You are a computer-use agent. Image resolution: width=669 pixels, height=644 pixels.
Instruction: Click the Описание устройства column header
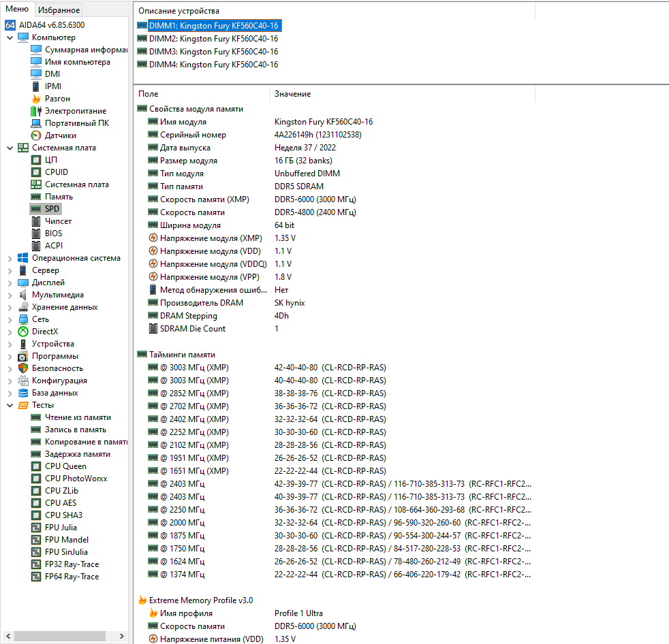(334, 11)
